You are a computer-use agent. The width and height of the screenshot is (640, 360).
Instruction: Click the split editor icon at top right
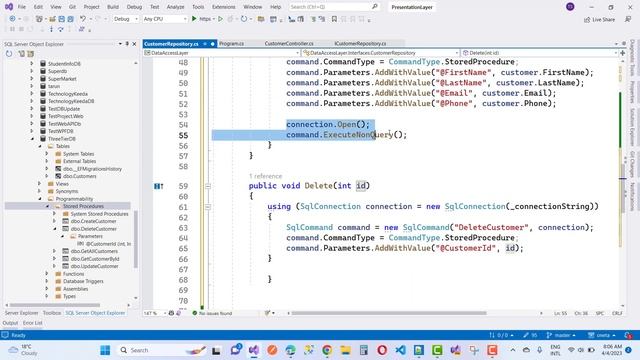[x=622, y=53]
